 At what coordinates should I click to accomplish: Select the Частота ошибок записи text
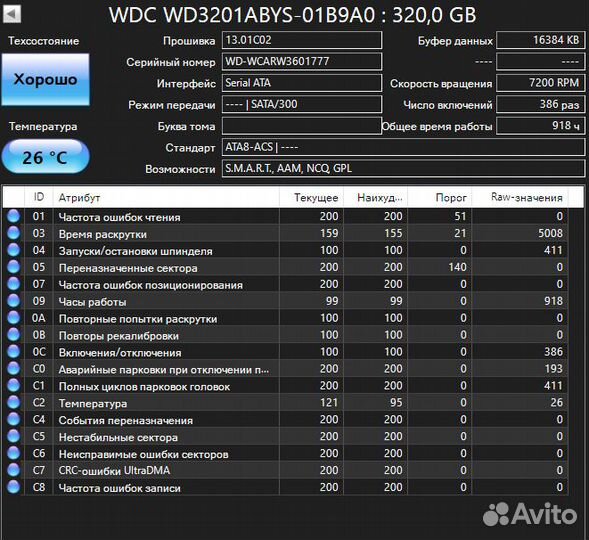click(x=119, y=488)
